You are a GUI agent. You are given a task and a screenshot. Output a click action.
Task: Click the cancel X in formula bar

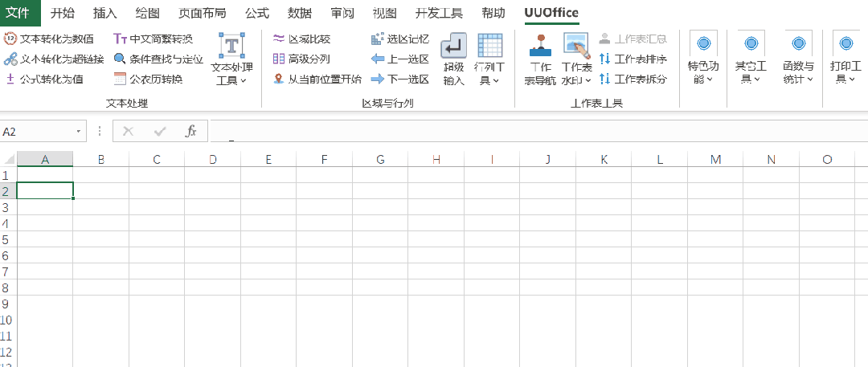[128, 131]
